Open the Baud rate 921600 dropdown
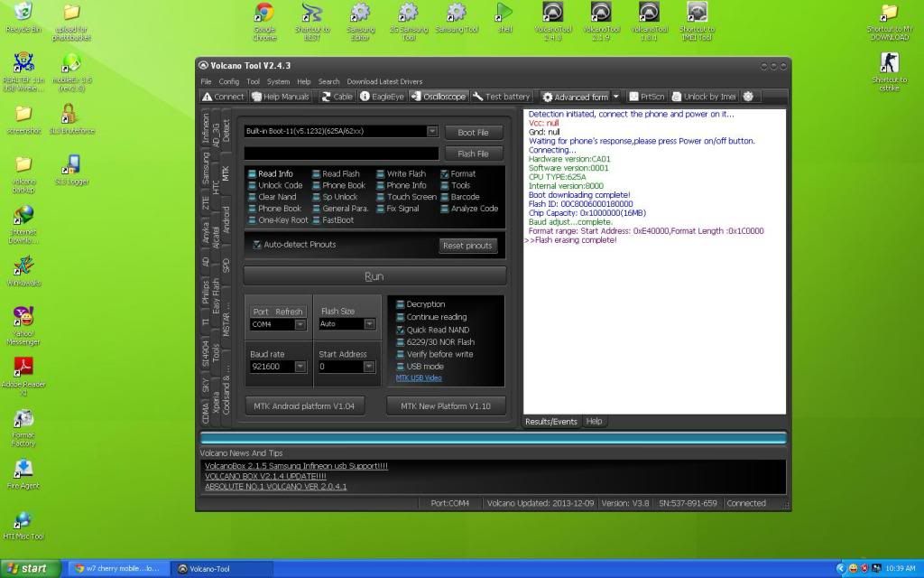The height and width of the screenshot is (578, 924). point(300,368)
